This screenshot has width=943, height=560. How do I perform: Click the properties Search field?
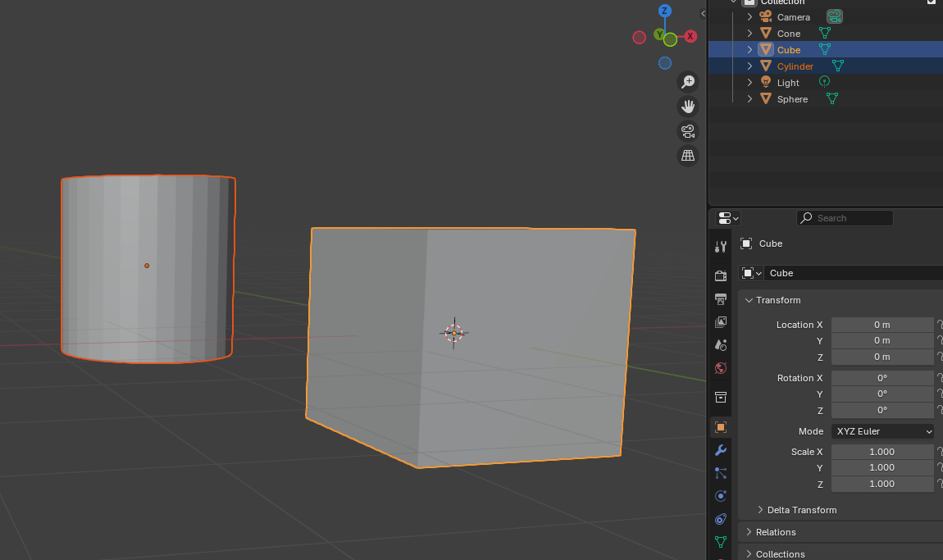pyautogui.click(x=845, y=218)
